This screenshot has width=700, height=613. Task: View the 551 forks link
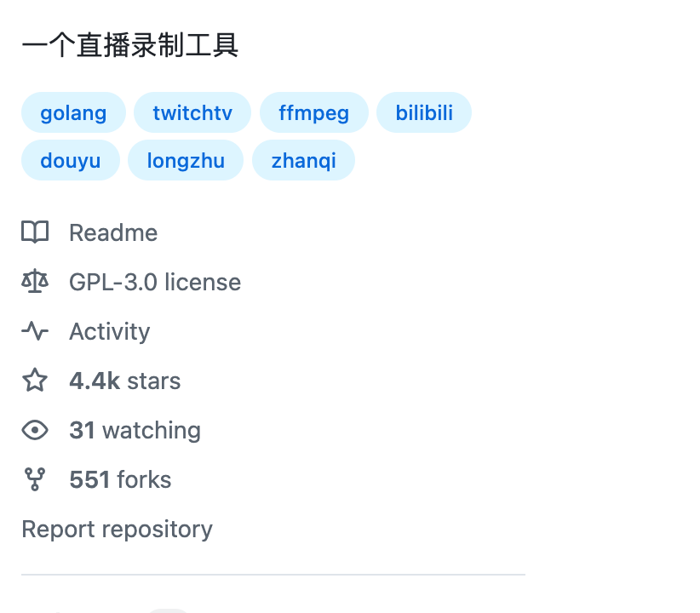point(120,479)
